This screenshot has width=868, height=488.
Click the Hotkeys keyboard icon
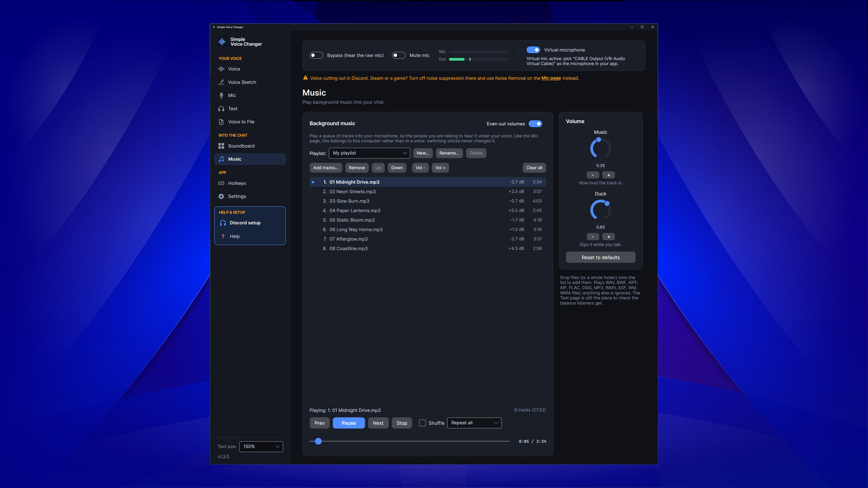point(221,183)
